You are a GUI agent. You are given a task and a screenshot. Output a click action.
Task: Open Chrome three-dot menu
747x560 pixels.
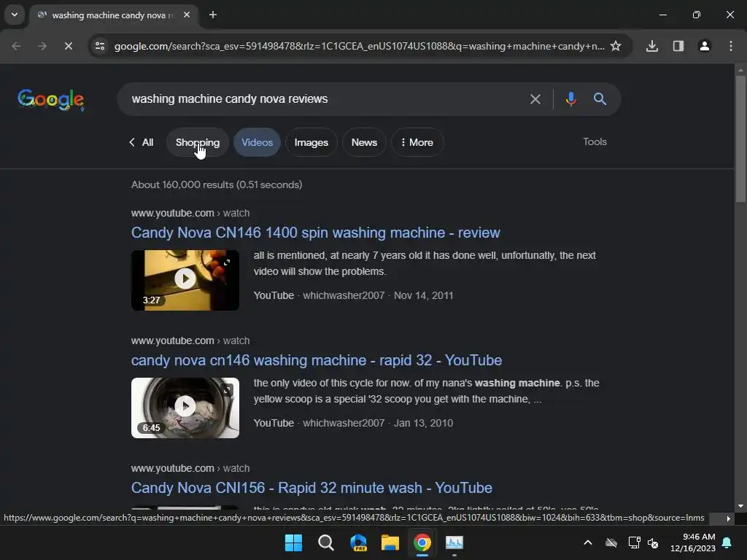731,46
